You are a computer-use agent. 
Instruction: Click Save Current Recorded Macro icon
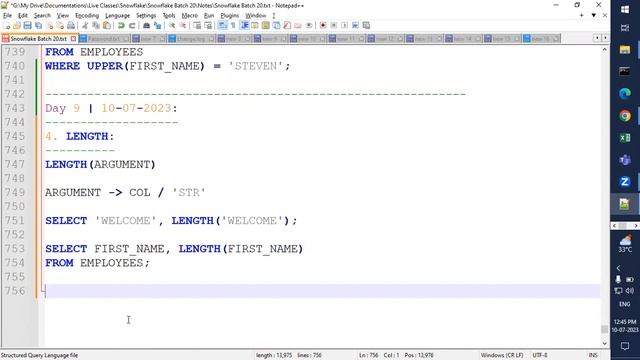pos(366,25)
